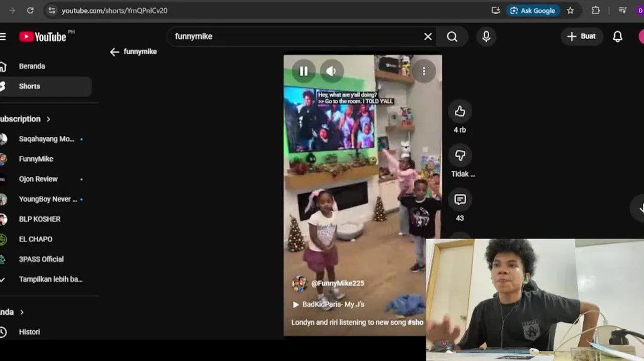Open @FunnyMike225 channel from video
Image resolution: width=644 pixels, height=361 pixels.
pos(338,283)
